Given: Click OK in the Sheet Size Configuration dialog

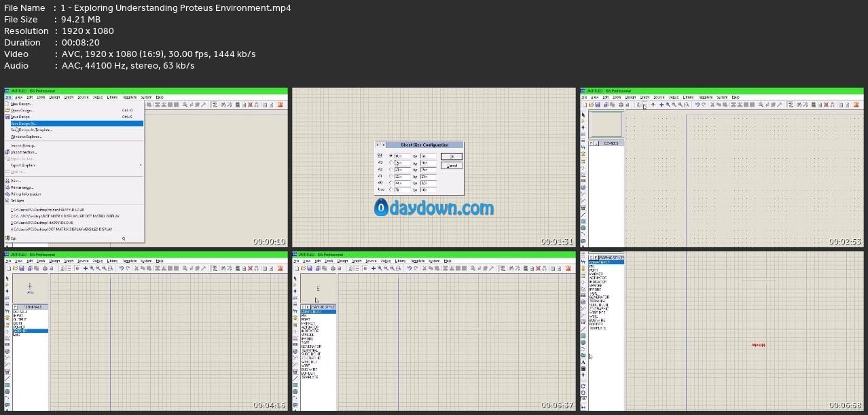Looking at the screenshot, I should 452,156.
